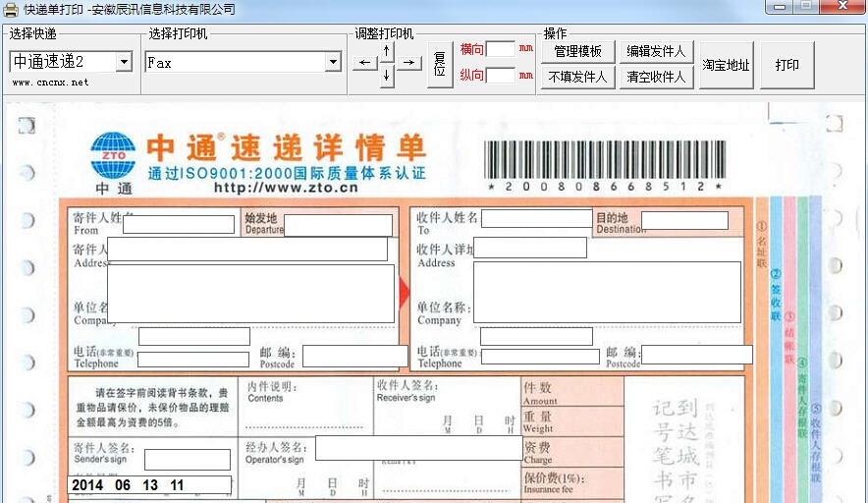Click the sender Telephone field

[x=193, y=360]
